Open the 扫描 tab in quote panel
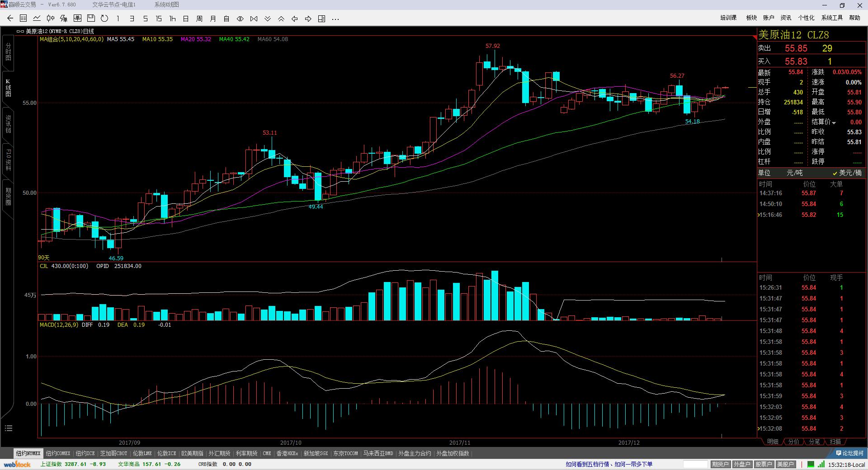Image resolution: width=868 pixels, height=470 pixels. pos(835,442)
